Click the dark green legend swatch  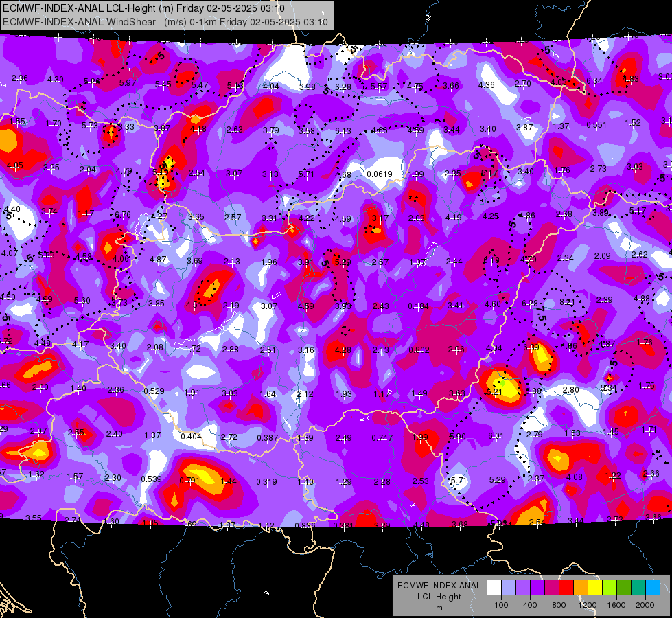pyautogui.click(x=624, y=588)
